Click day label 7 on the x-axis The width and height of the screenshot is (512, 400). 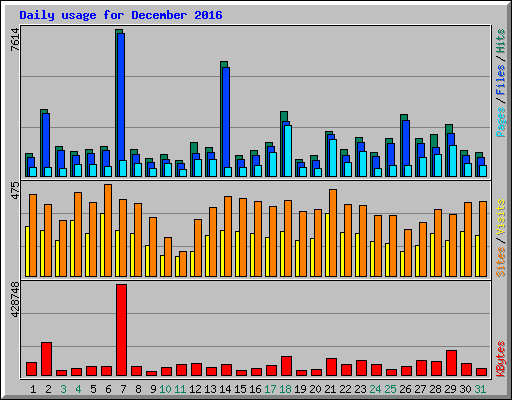[x=123, y=389]
